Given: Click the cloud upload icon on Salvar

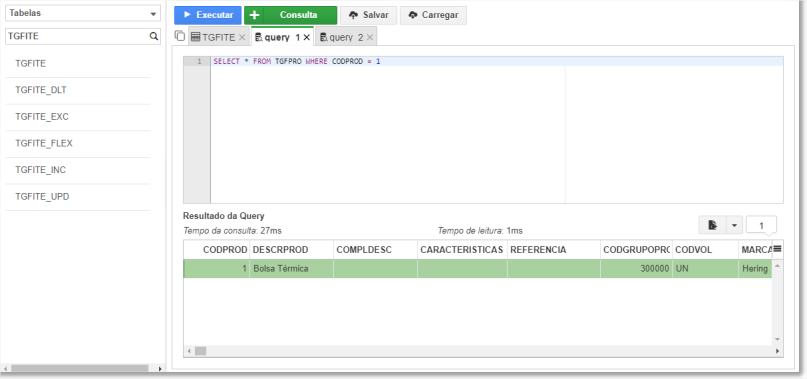Looking at the screenshot, I should 354,15.
